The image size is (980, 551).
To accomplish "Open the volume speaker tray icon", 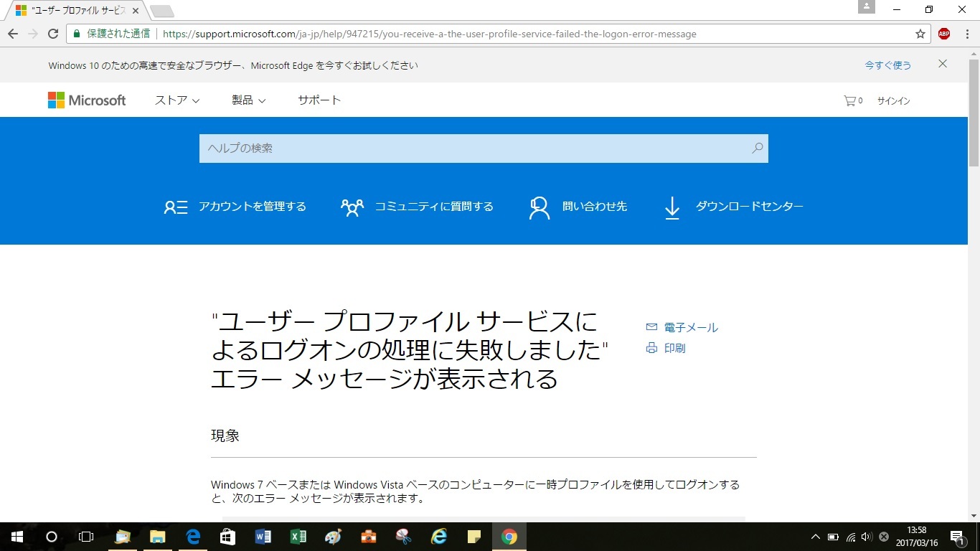I will coord(867,537).
